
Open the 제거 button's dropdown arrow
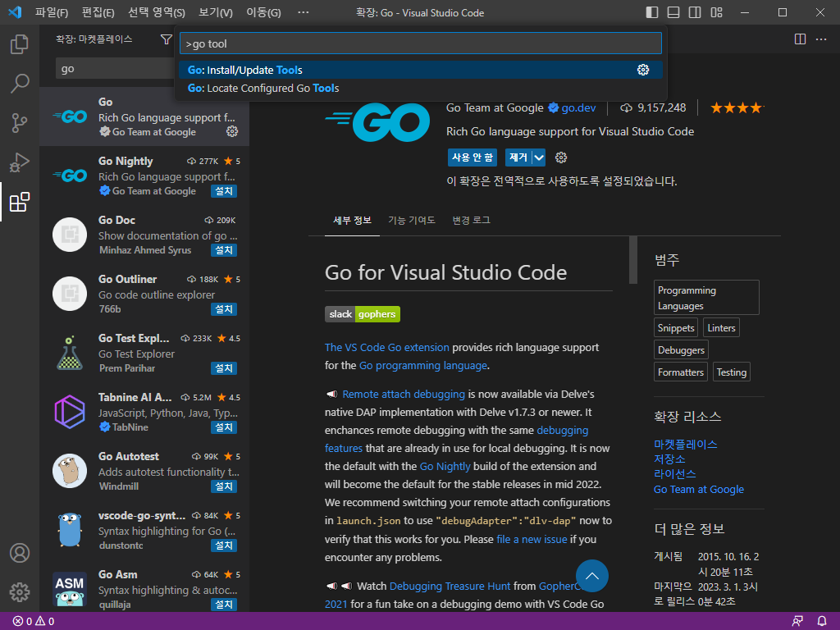click(x=540, y=157)
